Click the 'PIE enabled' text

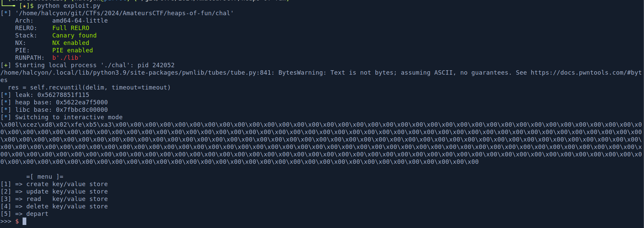point(72,50)
